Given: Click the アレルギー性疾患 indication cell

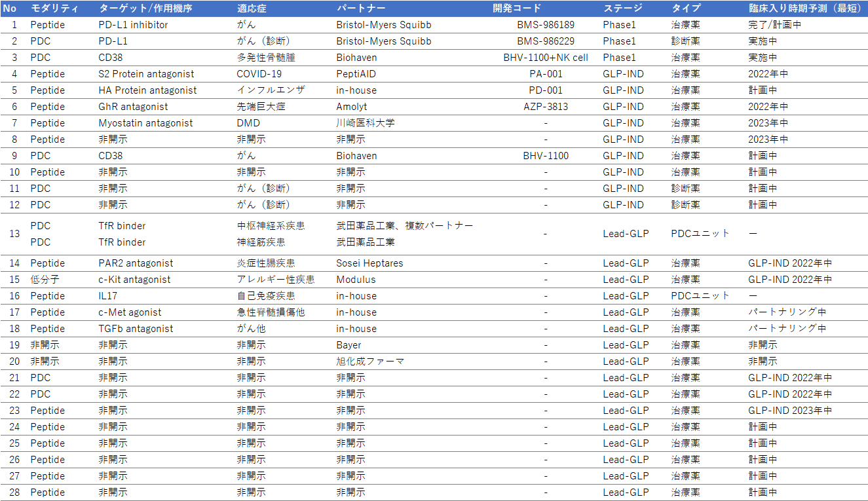Looking at the screenshot, I should tap(276, 280).
